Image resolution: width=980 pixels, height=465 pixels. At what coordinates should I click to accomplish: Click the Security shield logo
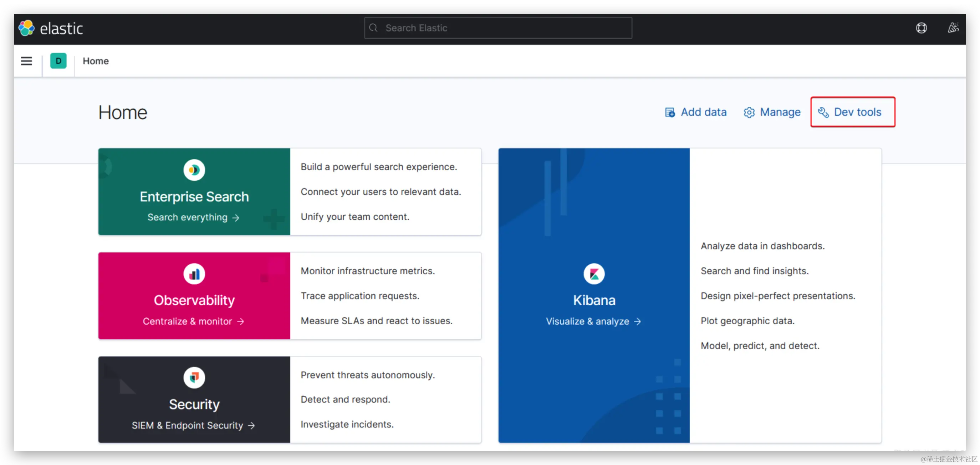click(x=194, y=377)
